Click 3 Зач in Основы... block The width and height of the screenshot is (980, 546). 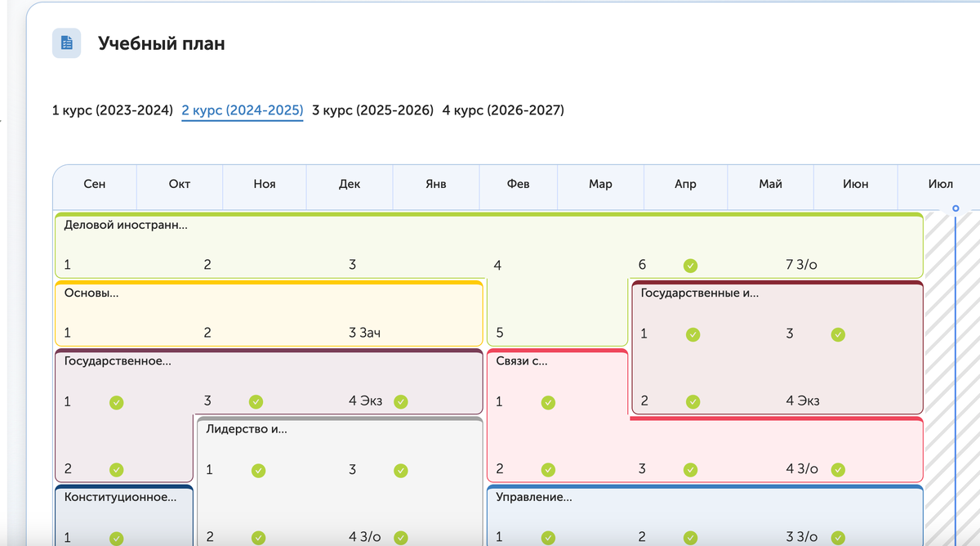[365, 333]
